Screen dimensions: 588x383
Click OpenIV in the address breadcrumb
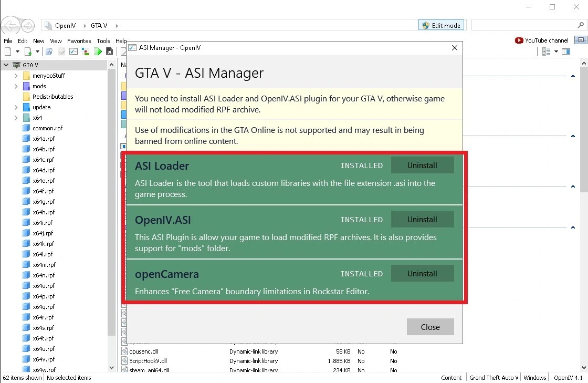65,26
